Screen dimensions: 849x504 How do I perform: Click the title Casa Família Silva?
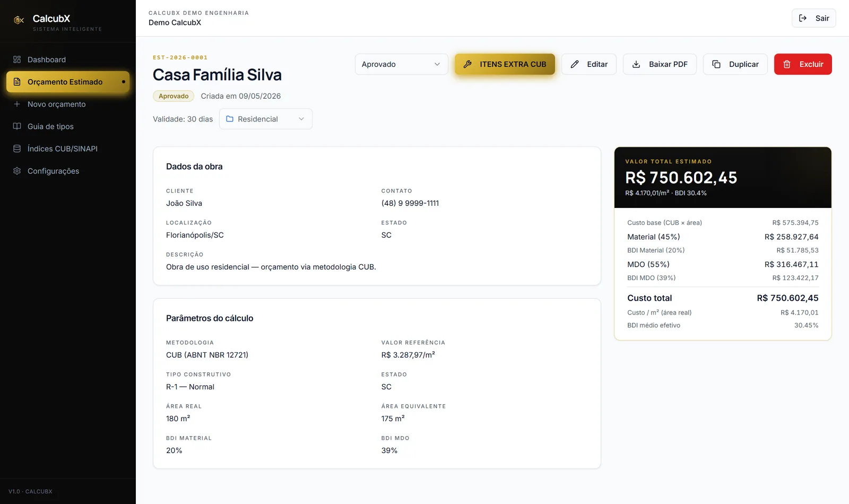tap(217, 75)
